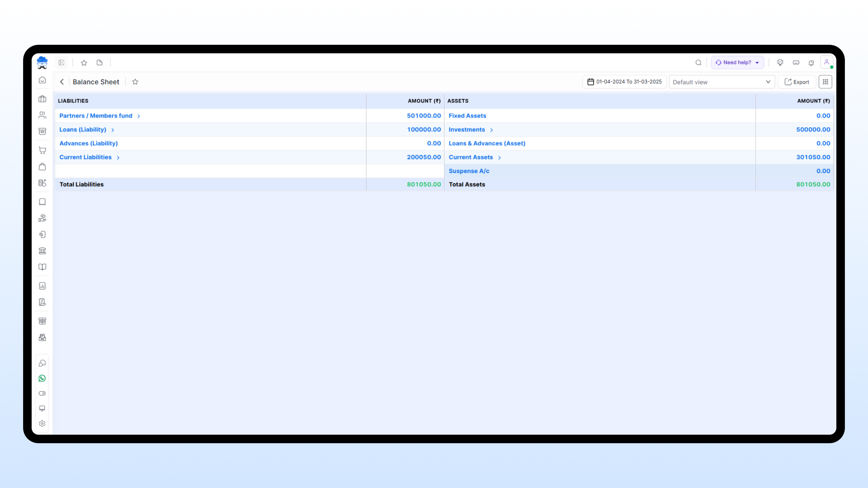Flip the toggle switch icon near sidebar bottom
Image resolution: width=868 pixels, height=488 pixels.
(42, 394)
